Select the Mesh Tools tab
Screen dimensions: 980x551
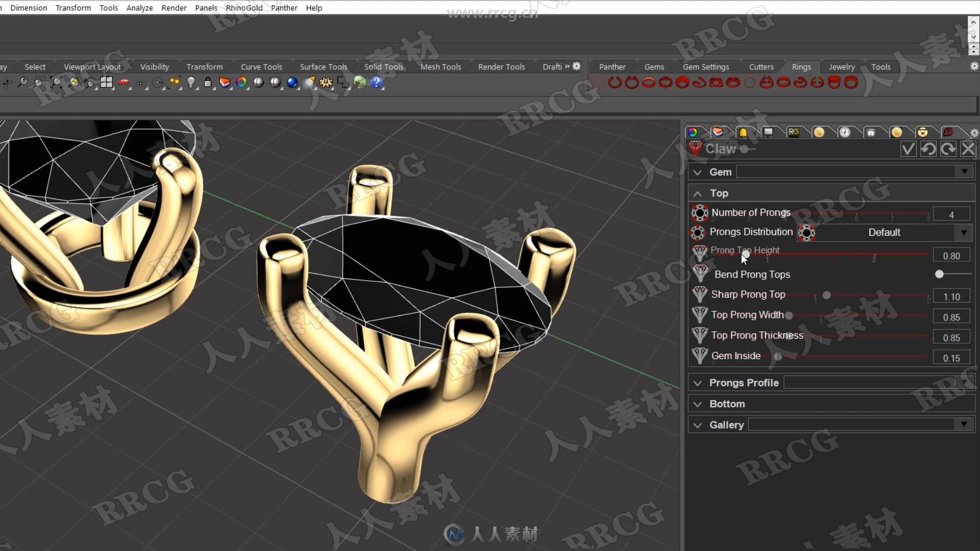440,66
